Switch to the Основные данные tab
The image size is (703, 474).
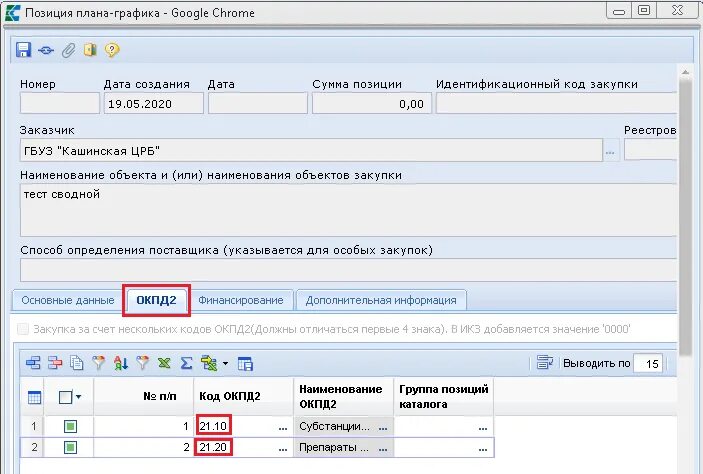[x=68, y=300]
